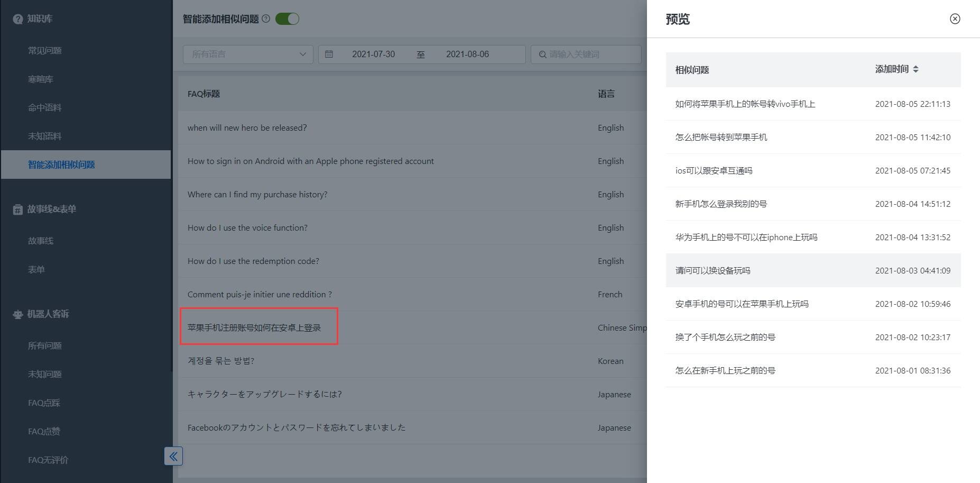Select similar question 怎么把帐号转到苹果手机
Viewport: 980px width, 483px height.
coord(721,138)
